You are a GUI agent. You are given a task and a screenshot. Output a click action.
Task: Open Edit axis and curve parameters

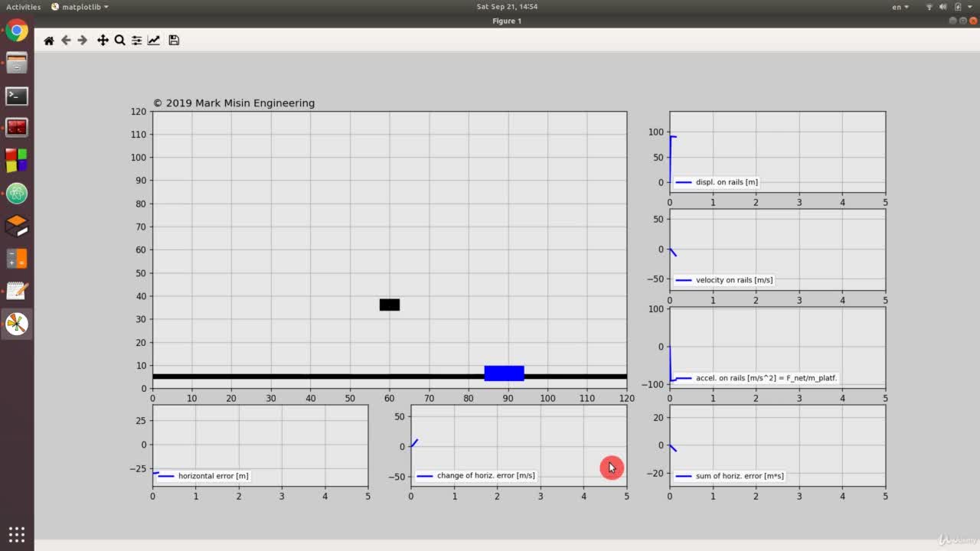click(154, 41)
